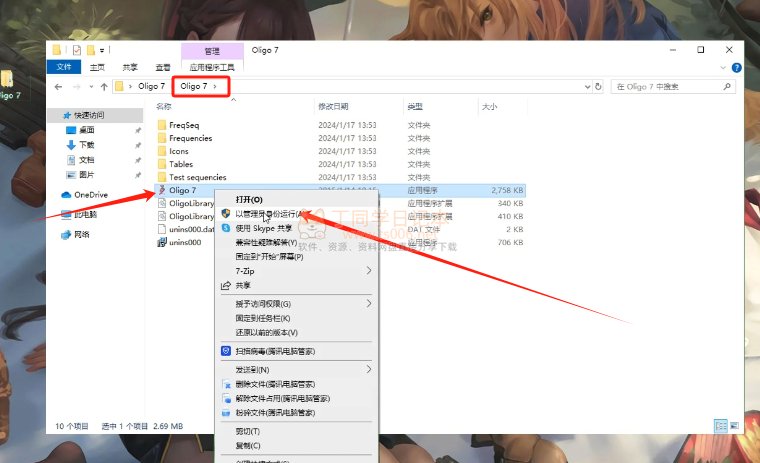
Task: Select the "快速访问" sidebar item
Action: click(89, 115)
